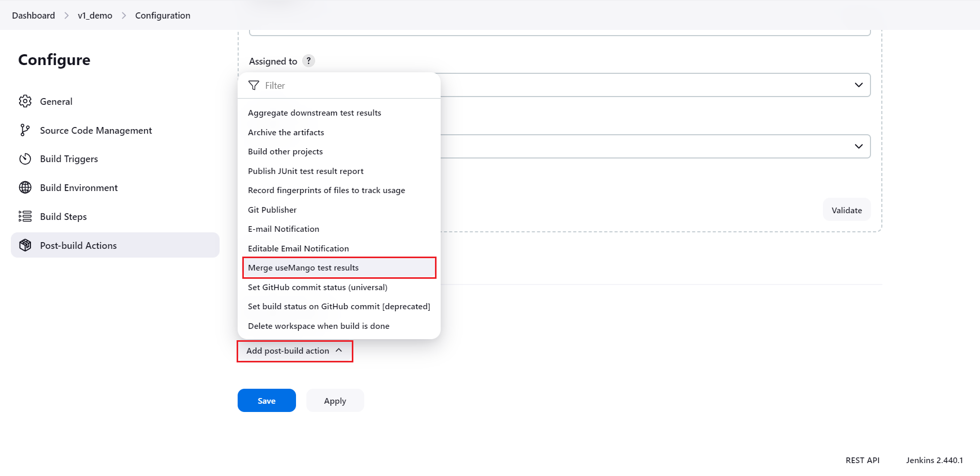Viewport: 980px width, 476px height.
Task: Click the Build Triggers clock icon
Action: 25,159
